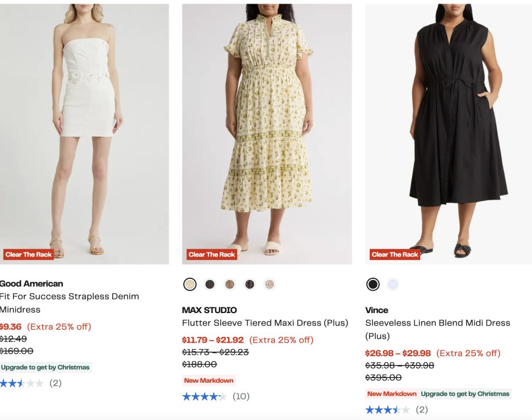View star rating for MAX STUDIO dress
Screen dimensions: 532x420
(x=204, y=397)
